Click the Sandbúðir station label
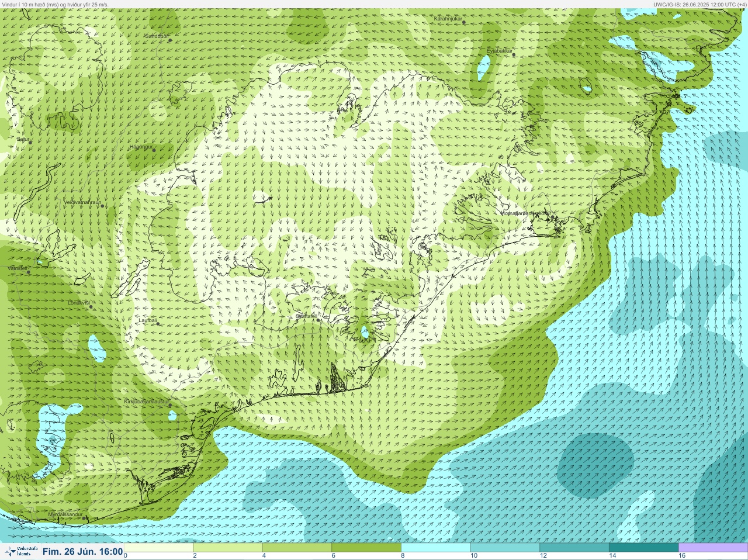This screenshot has width=748, height=560. (157, 36)
